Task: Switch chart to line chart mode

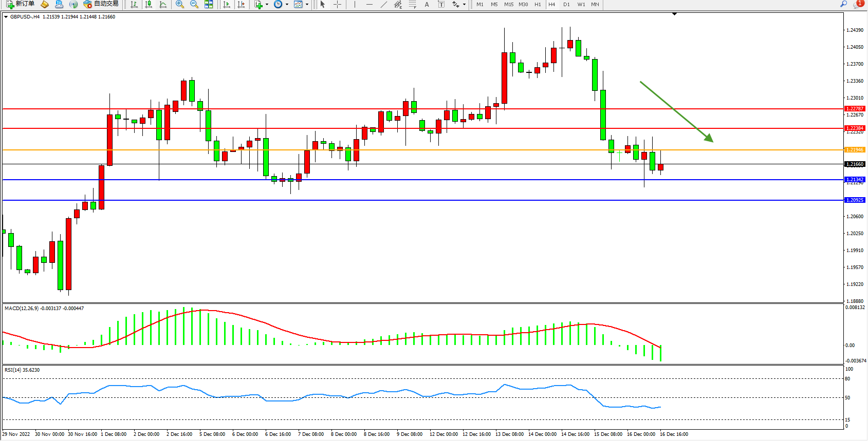Action: coord(163,5)
